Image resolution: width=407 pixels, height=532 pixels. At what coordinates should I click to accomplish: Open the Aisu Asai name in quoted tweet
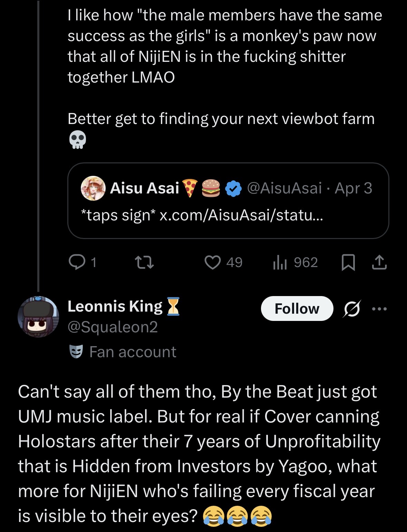[144, 188]
